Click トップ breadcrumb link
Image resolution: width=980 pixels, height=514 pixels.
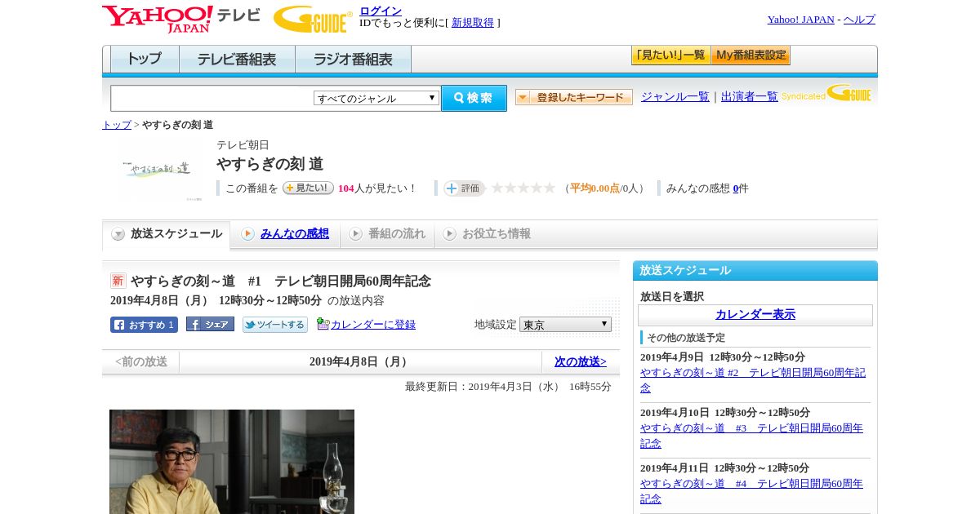point(117,125)
